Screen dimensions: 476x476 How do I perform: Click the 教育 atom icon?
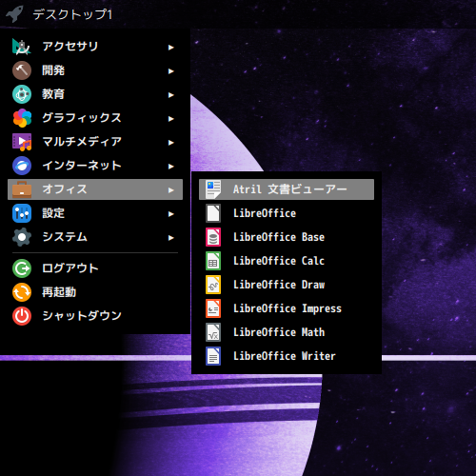[22, 94]
